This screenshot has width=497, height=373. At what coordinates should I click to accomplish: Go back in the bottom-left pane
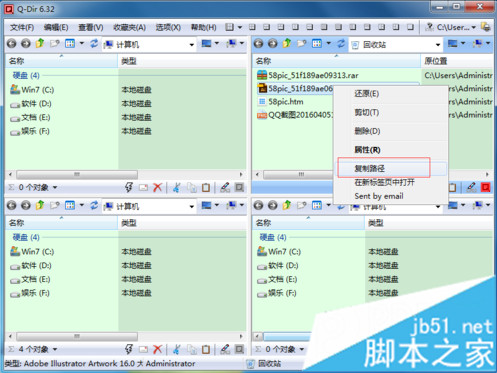click(12, 206)
